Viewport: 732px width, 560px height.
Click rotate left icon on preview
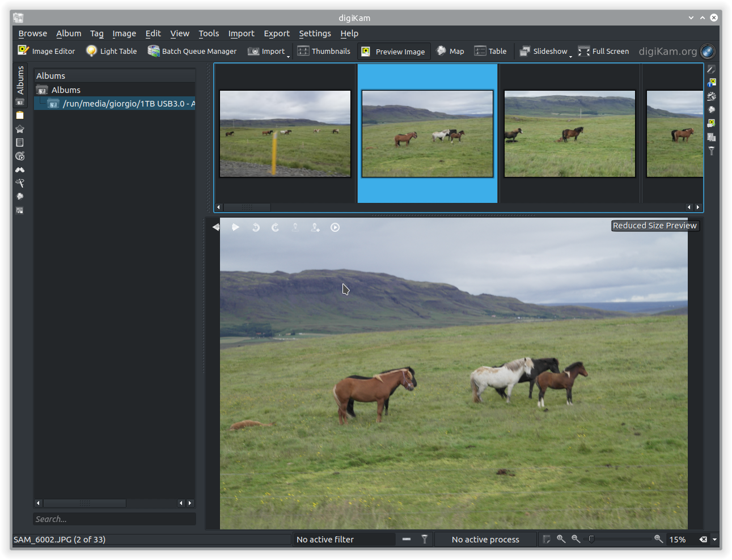(256, 227)
